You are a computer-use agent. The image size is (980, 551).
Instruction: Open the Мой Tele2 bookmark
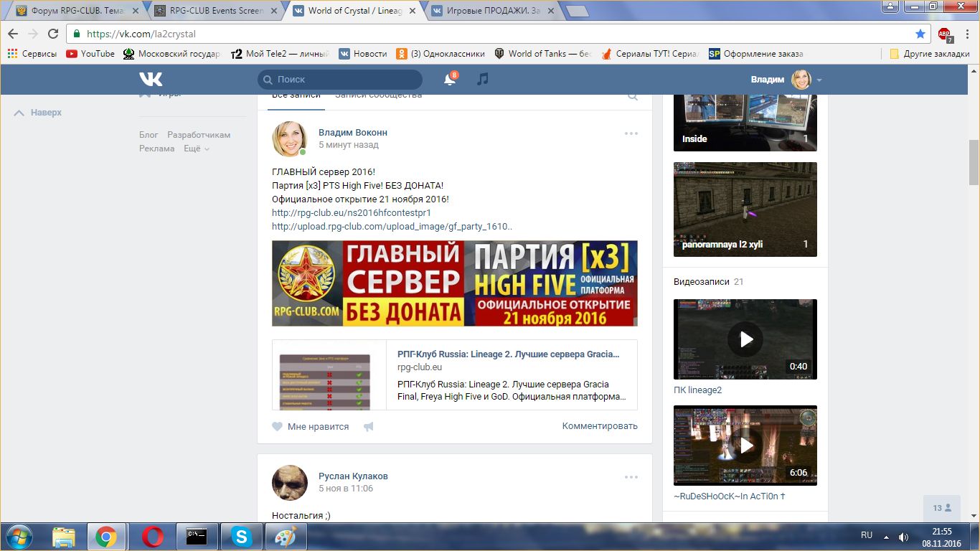tap(280, 54)
